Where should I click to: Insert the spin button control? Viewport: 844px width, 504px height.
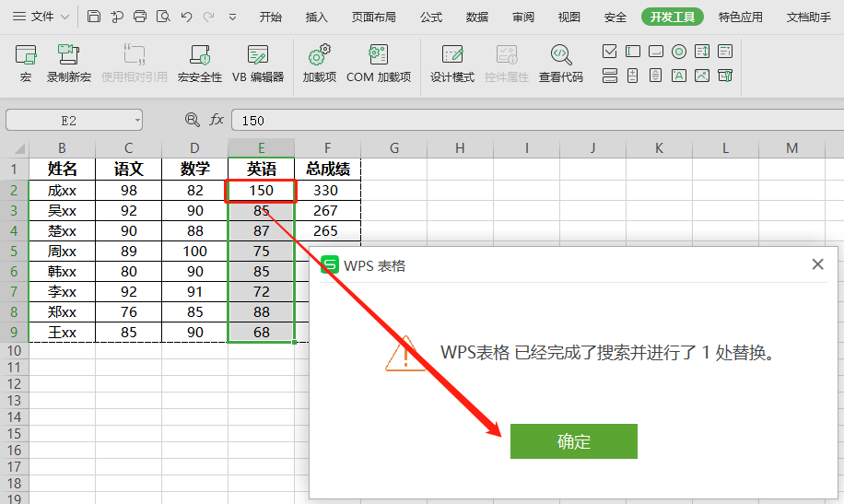[x=632, y=76]
